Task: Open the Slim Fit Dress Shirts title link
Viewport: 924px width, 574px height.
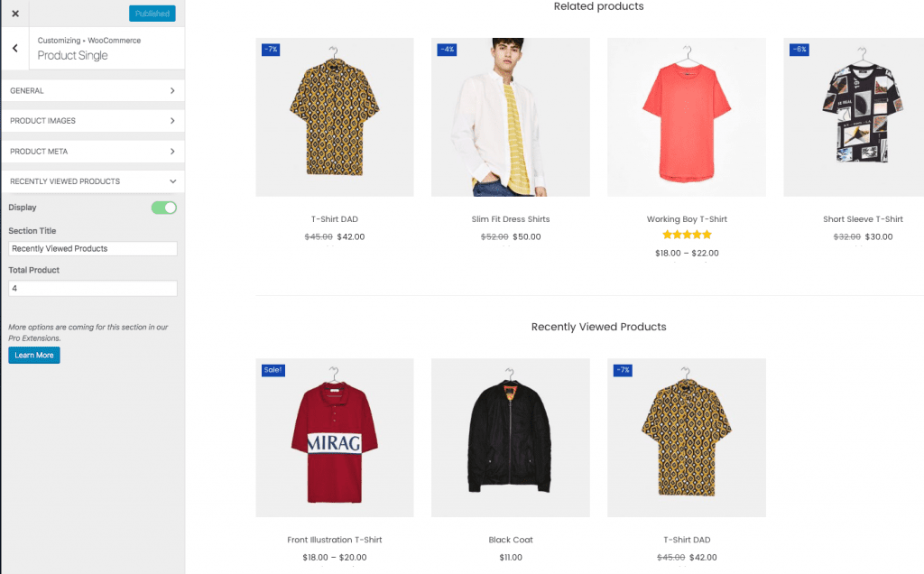Action: point(510,219)
